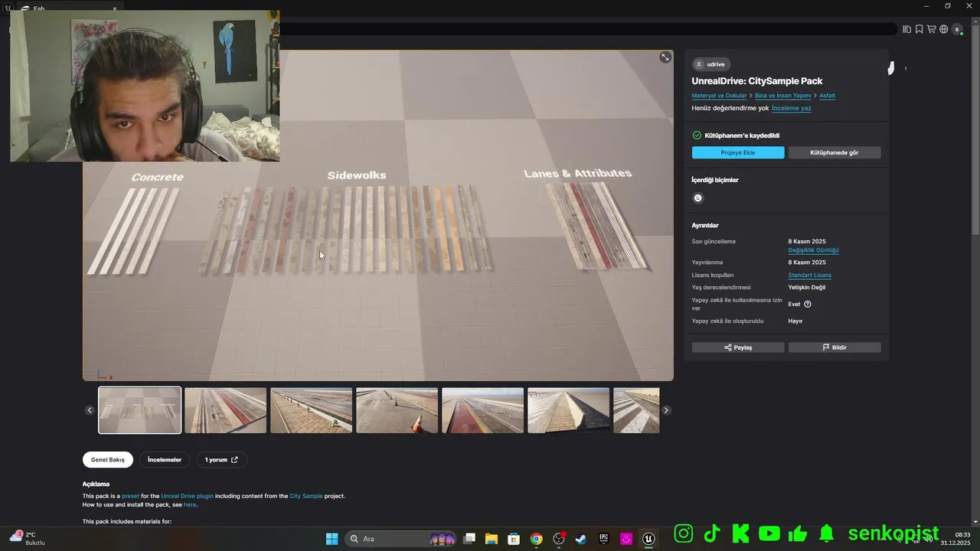The height and width of the screenshot is (551, 980).
Task: Click the Unreal Engine logo in title bar
Action: (x=8, y=8)
